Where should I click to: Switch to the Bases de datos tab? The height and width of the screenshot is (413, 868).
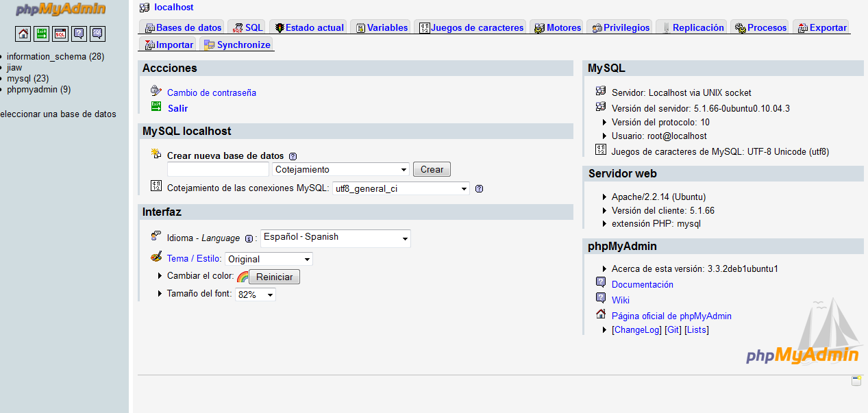(183, 27)
